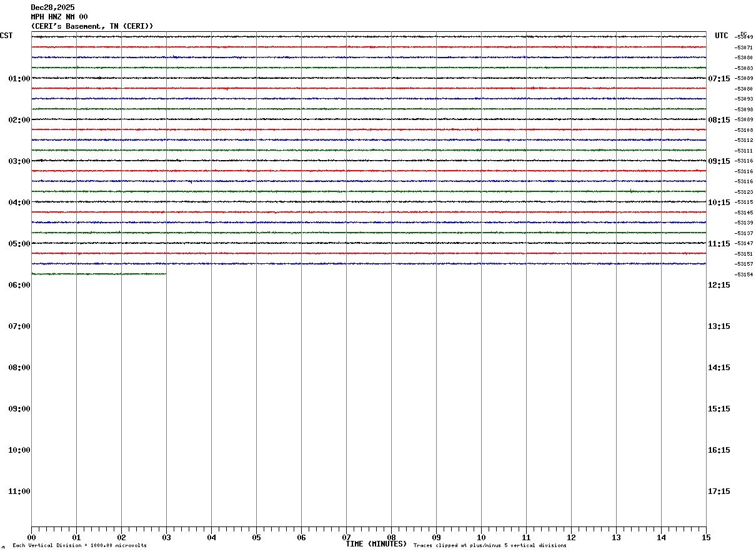Select DC offset value -53093

pyautogui.click(x=744, y=99)
